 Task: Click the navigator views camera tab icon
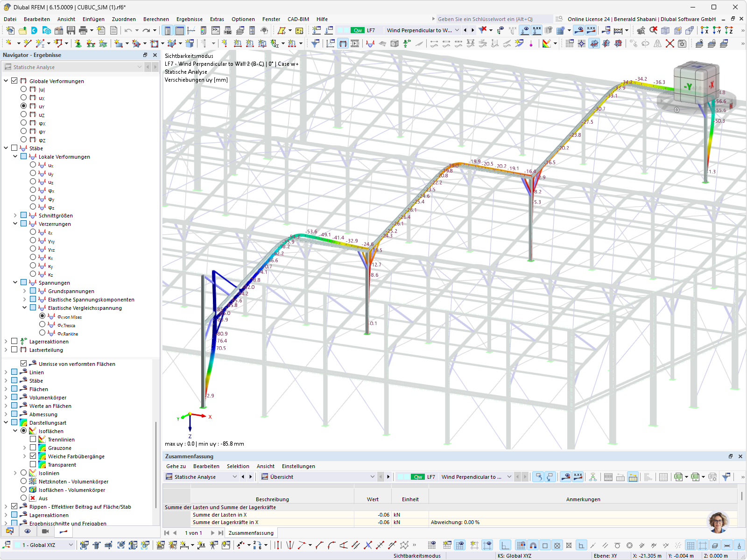tap(45, 531)
